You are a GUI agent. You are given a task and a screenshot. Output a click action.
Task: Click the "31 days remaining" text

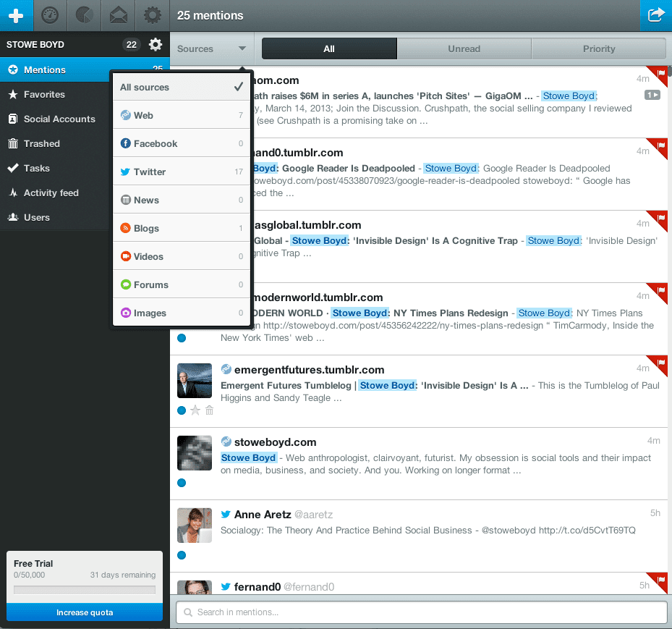pyautogui.click(x=122, y=575)
